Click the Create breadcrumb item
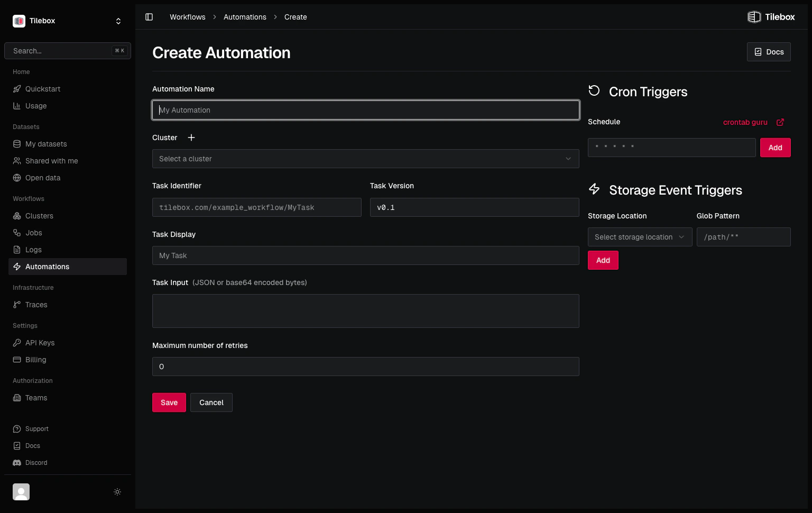The image size is (812, 513). pyautogui.click(x=296, y=17)
